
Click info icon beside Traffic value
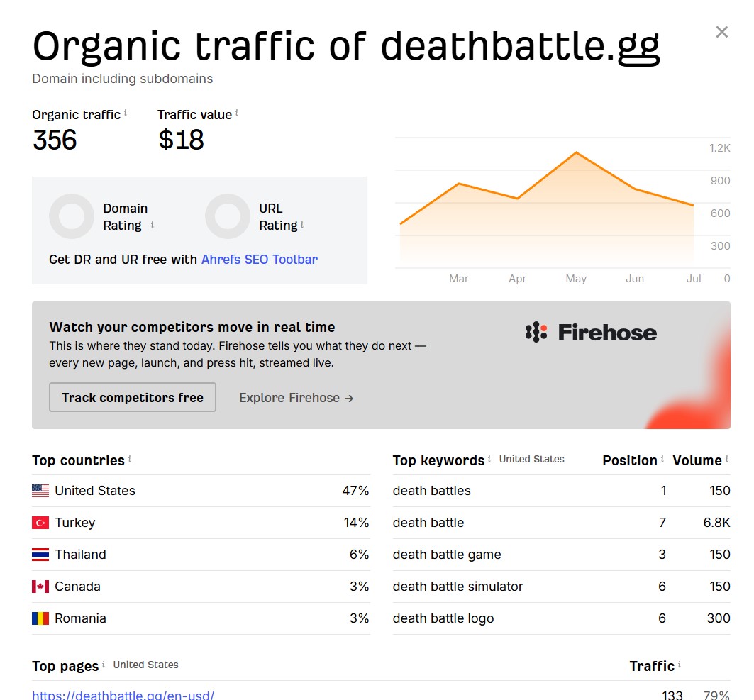tap(237, 113)
